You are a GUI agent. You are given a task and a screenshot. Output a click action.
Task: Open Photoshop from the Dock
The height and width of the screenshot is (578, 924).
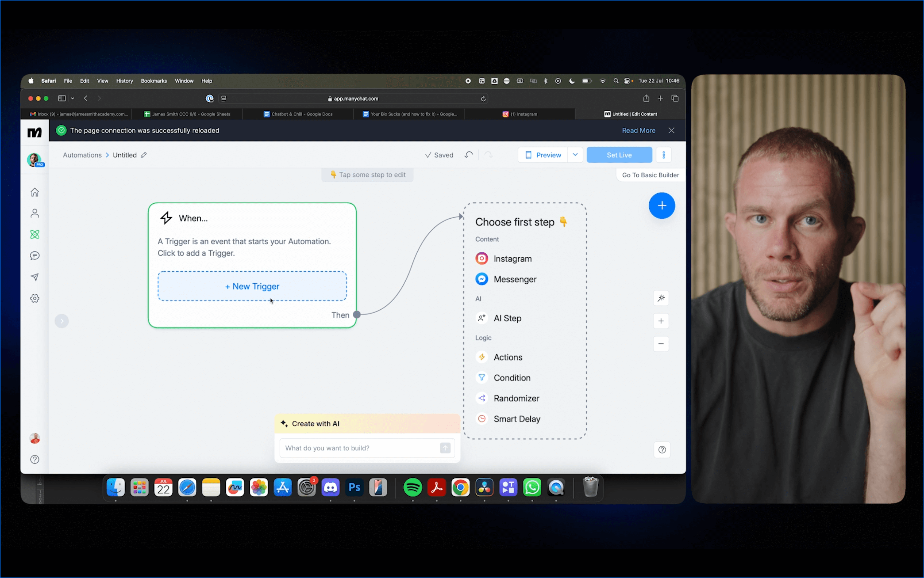[354, 487]
